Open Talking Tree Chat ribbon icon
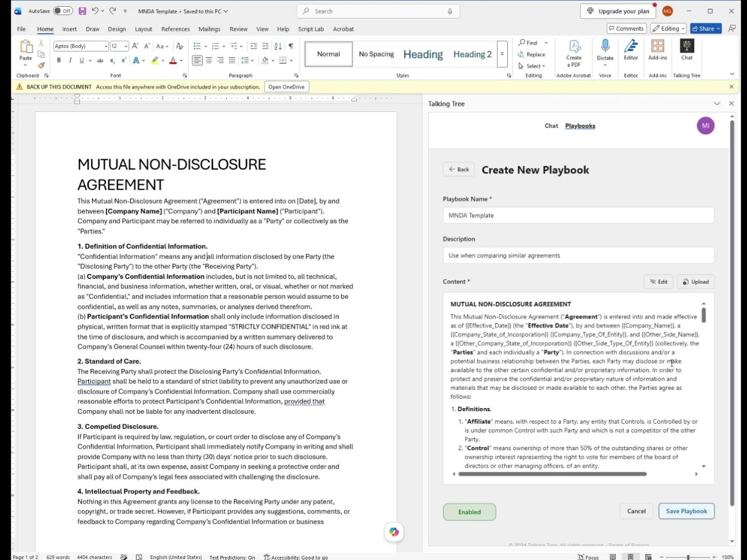Screen dimensions: 747x560 687,50
